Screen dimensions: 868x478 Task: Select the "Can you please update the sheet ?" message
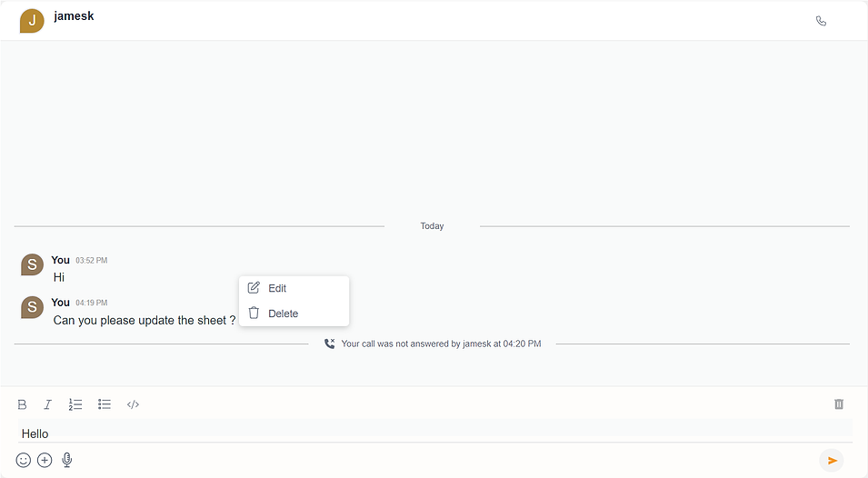click(x=145, y=320)
